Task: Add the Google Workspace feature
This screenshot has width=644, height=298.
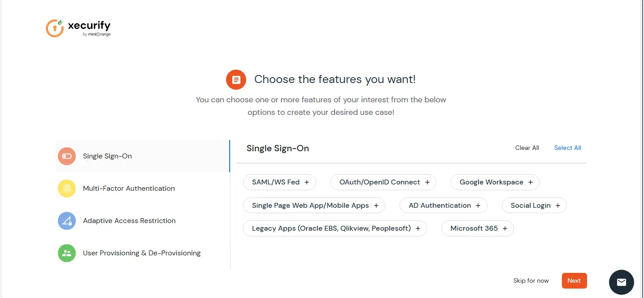Action: click(x=531, y=182)
